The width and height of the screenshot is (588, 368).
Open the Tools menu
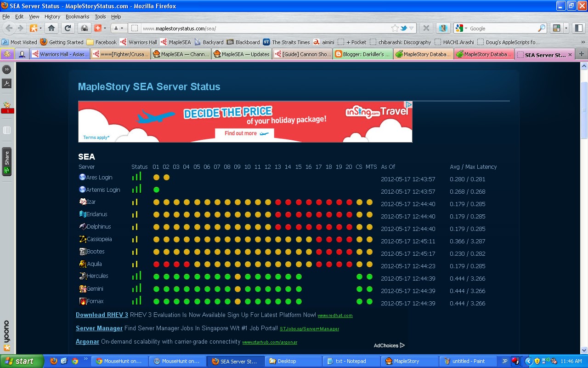(x=100, y=17)
